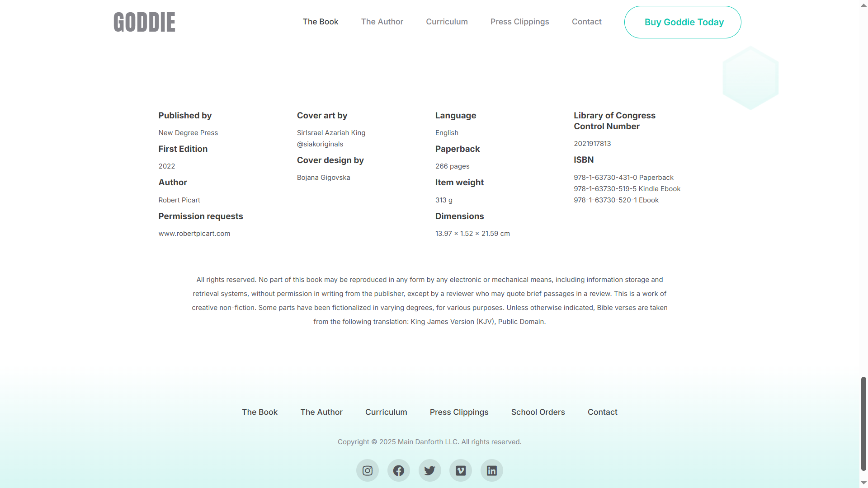Click the Bojana Gigovska name
This screenshot has height=488, width=868.
click(x=324, y=178)
